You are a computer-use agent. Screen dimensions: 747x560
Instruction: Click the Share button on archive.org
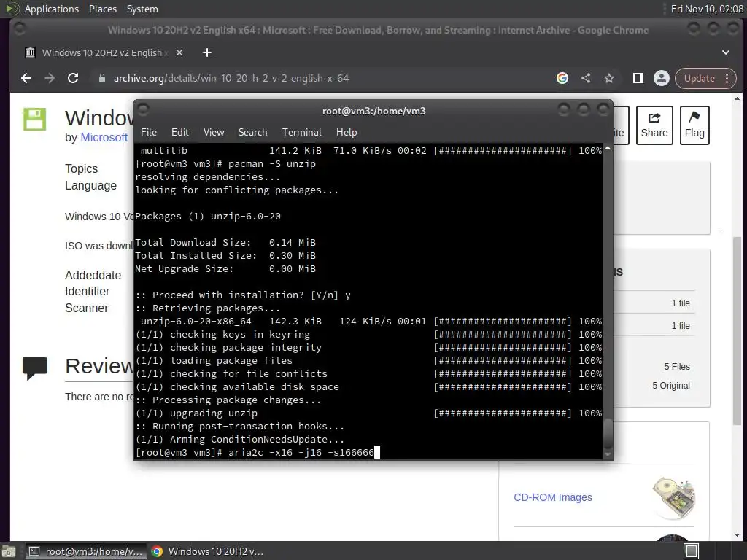coord(654,125)
